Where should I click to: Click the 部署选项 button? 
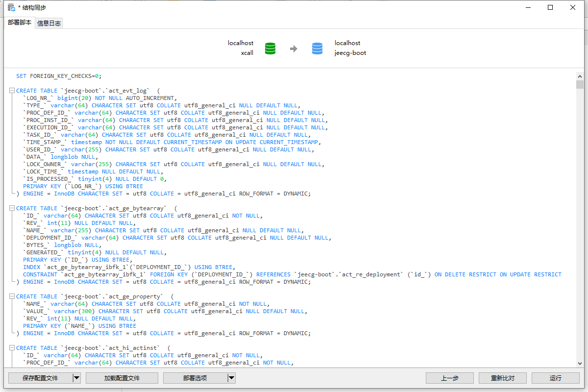pyautogui.click(x=196, y=378)
